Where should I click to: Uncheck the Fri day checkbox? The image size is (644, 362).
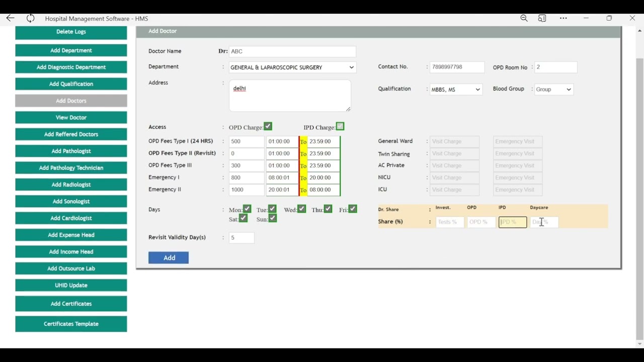click(x=353, y=209)
